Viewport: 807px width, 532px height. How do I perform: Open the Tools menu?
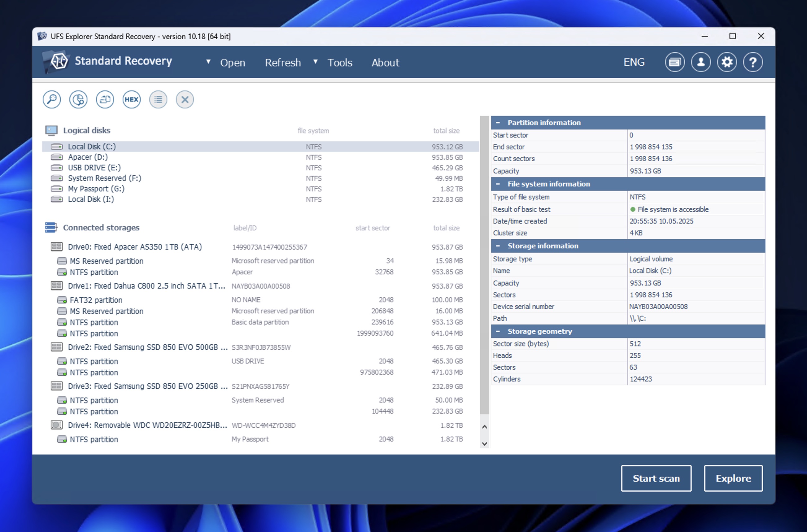click(340, 63)
